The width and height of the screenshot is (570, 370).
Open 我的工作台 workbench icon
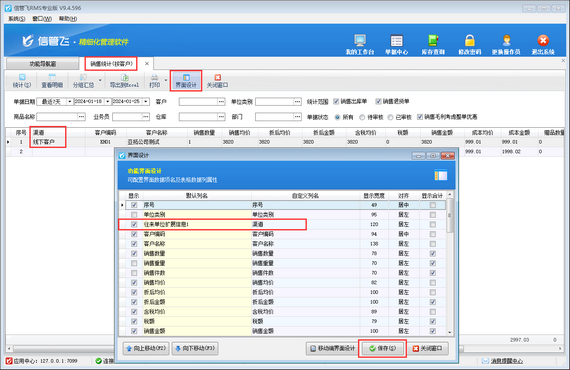click(360, 40)
